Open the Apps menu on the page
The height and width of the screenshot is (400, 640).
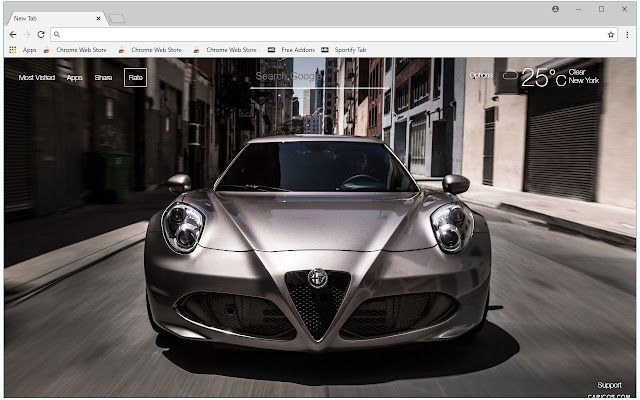(75, 78)
